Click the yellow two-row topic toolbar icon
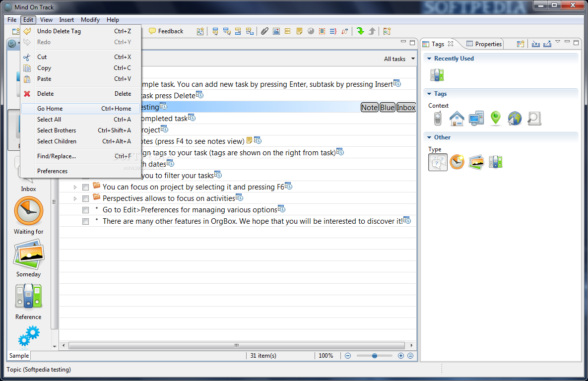Viewport: 588px width, 381px height. point(288,31)
